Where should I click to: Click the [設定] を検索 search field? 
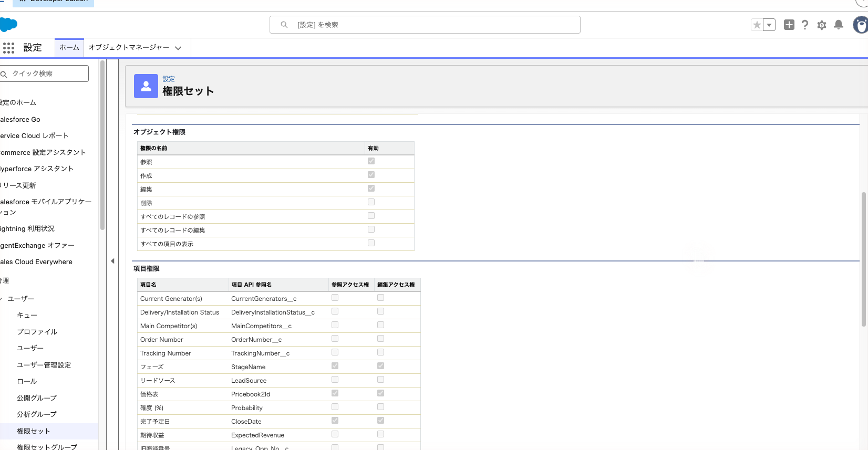425,25
